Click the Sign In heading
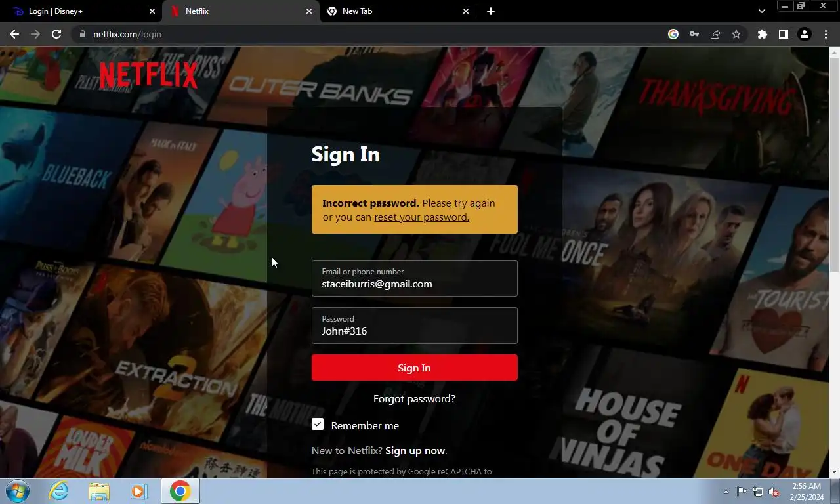840x504 pixels. [345, 155]
